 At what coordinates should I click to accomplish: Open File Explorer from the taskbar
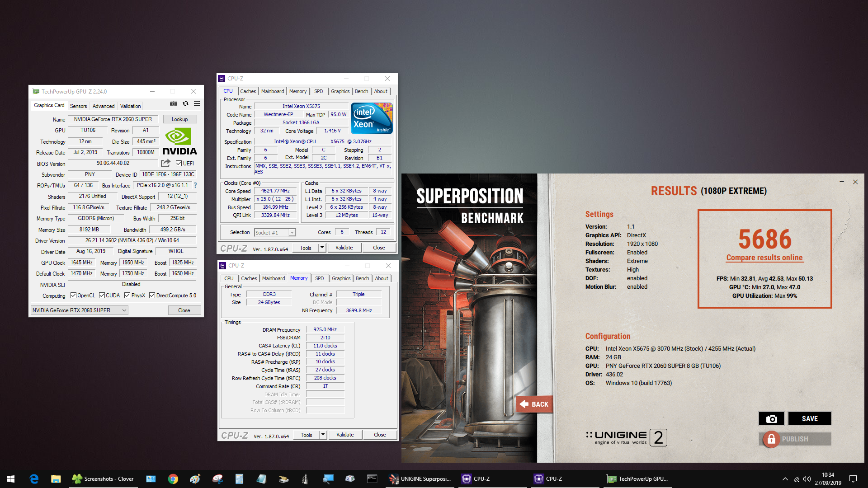[x=56, y=479]
